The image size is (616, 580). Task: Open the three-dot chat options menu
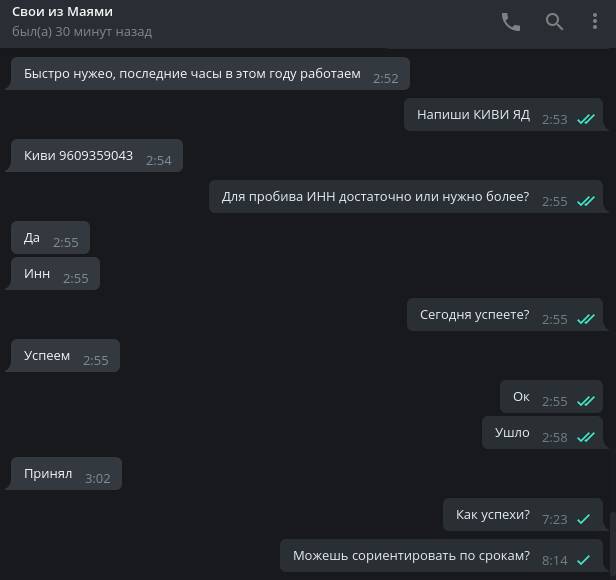(x=596, y=22)
